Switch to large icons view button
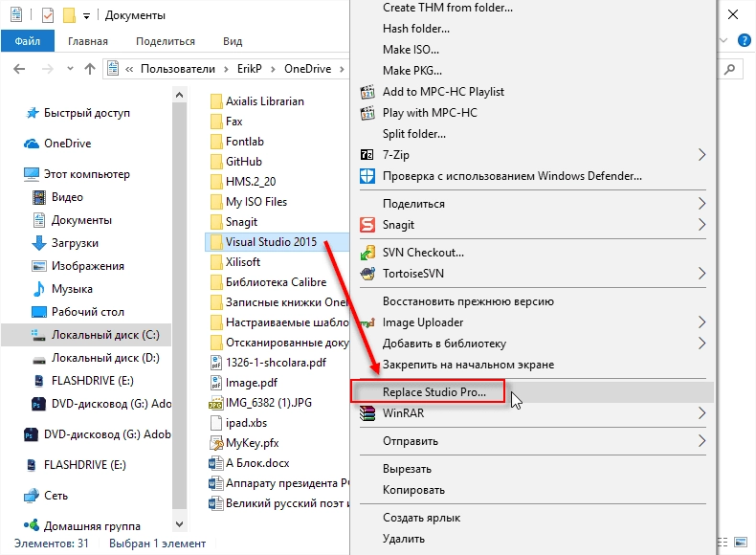The height and width of the screenshot is (555, 756). tap(741, 543)
